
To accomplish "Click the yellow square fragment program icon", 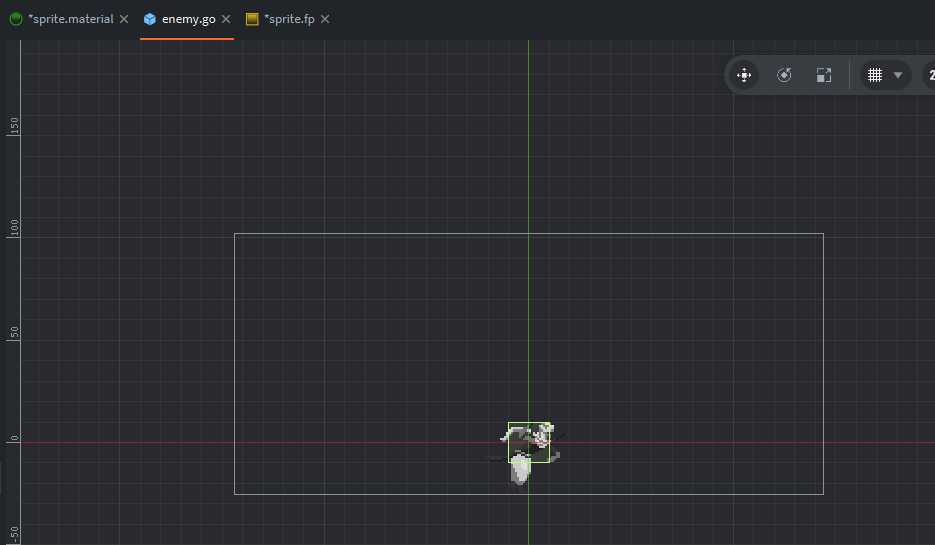I will pyautogui.click(x=252, y=19).
